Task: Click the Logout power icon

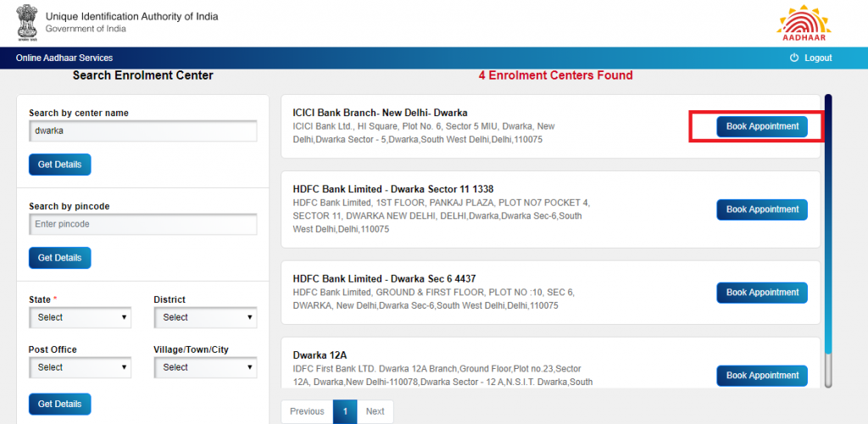Action: 794,58
